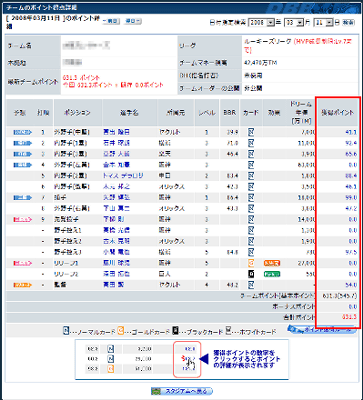
Task: Click the ノーマルカード legend icon
Action: click(x=66, y=331)
